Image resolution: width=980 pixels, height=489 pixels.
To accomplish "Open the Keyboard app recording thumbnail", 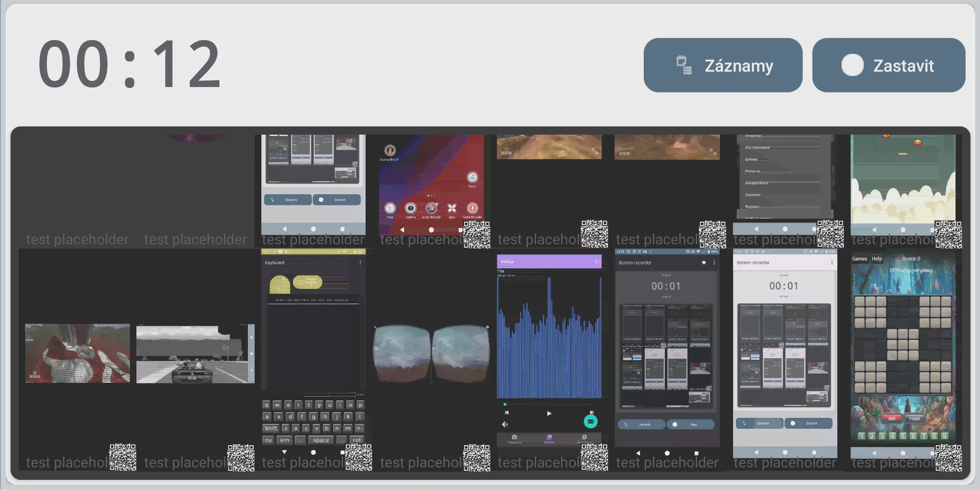I will coord(313,352).
